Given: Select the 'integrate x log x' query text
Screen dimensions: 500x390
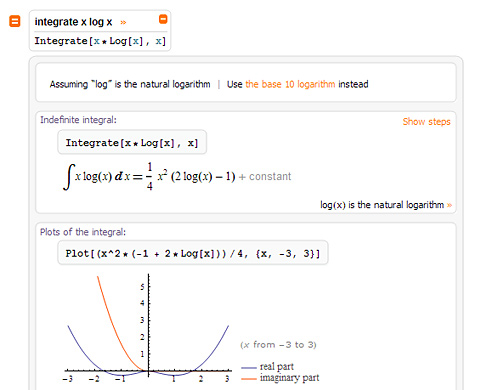Looking at the screenshot, I should (x=73, y=22).
